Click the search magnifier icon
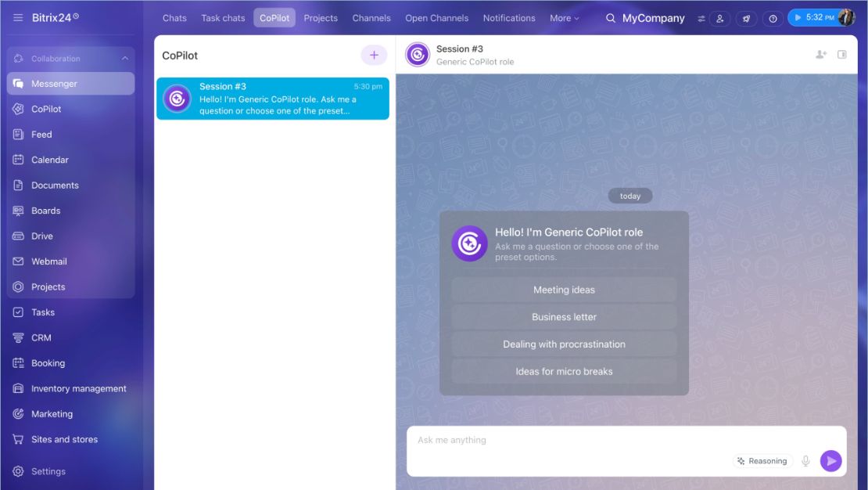 (611, 18)
